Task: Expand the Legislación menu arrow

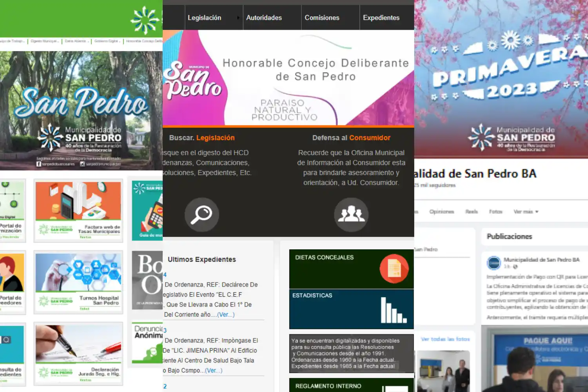Action: coord(238,17)
